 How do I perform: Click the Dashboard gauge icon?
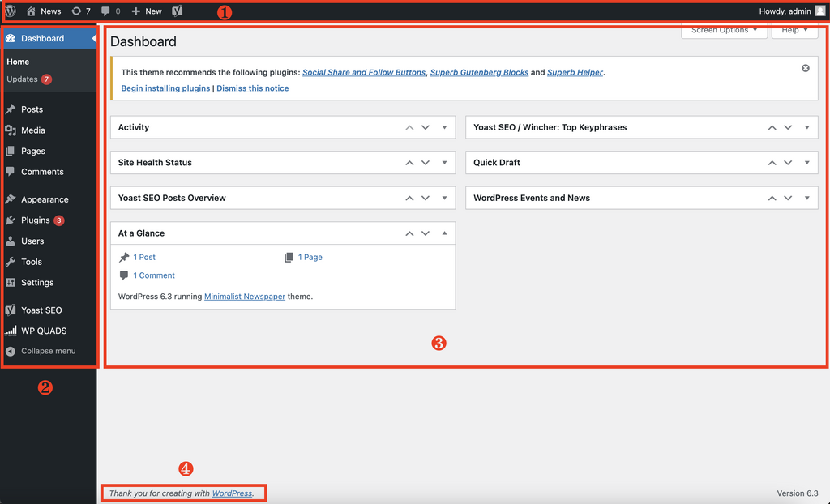[x=10, y=38]
